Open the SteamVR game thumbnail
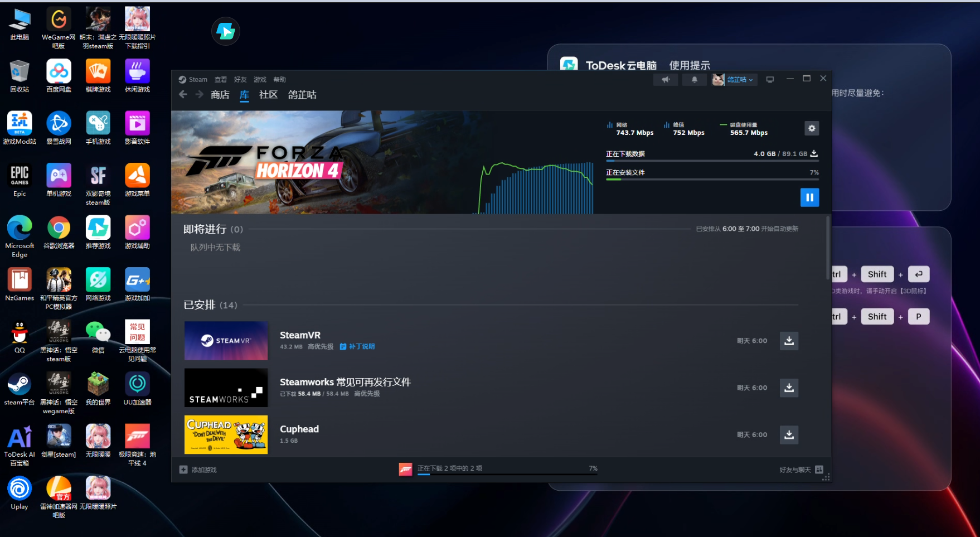Viewport: 980px width, 537px height. (x=226, y=341)
